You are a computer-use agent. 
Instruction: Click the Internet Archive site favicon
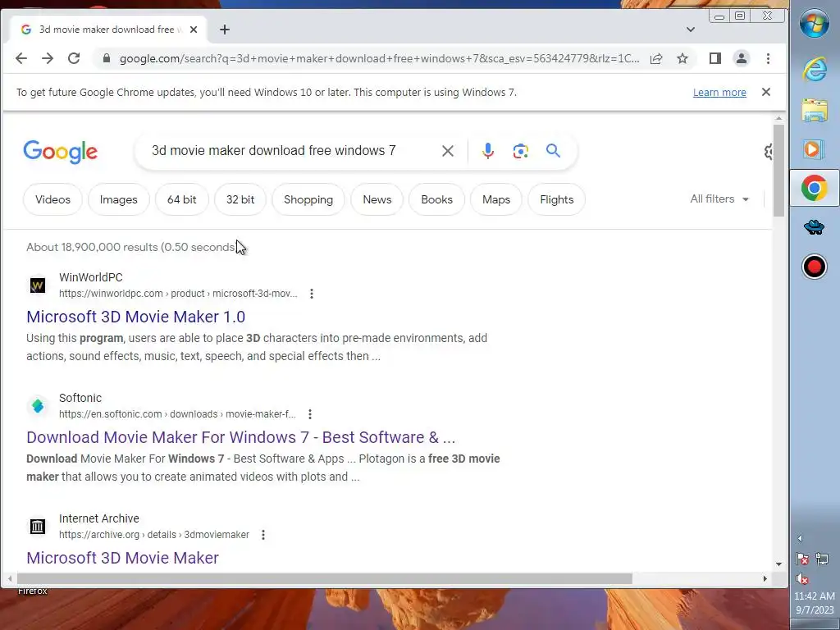coord(38,527)
